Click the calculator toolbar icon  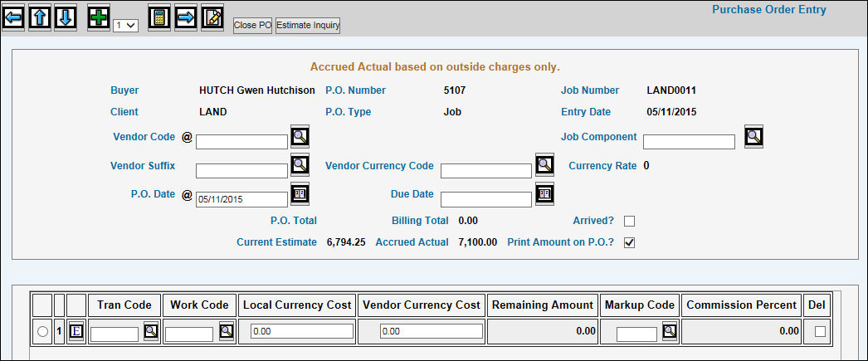(159, 17)
